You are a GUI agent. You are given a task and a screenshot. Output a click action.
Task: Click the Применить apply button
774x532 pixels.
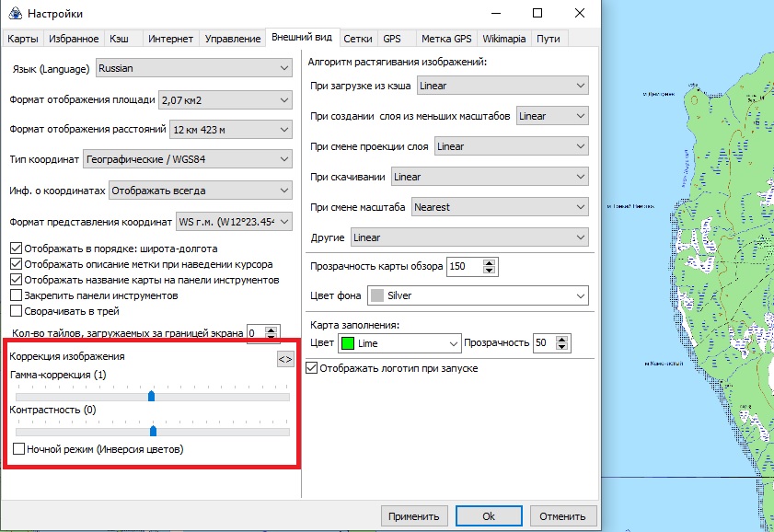click(x=418, y=515)
